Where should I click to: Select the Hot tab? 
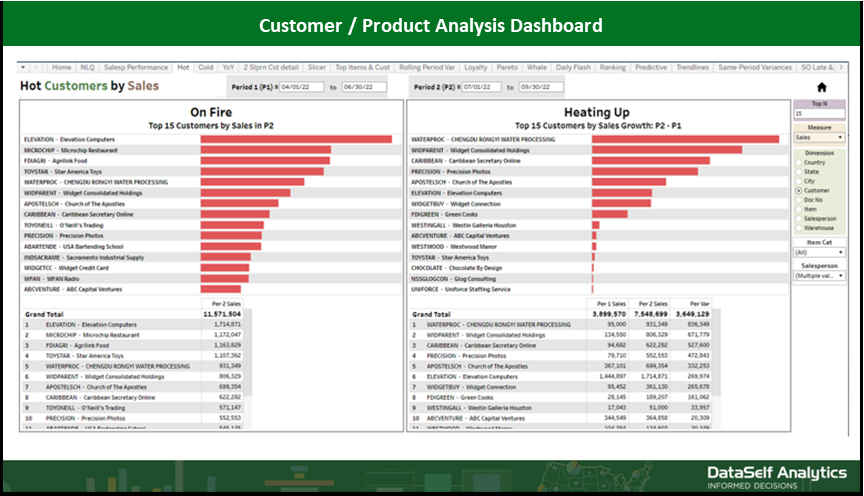pos(183,67)
